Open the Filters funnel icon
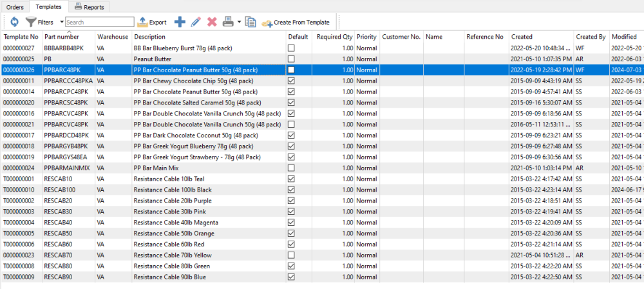Screen dimensions: 644x289 click(x=31, y=22)
